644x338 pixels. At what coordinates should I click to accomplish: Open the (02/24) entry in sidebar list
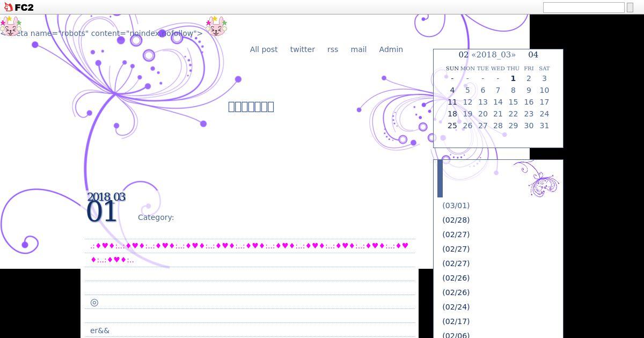pyautogui.click(x=456, y=307)
